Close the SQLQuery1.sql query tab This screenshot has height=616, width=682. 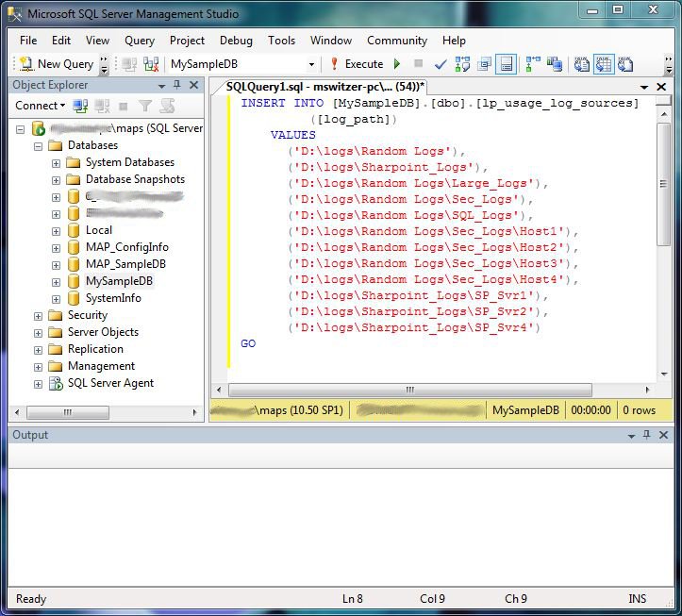661,87
